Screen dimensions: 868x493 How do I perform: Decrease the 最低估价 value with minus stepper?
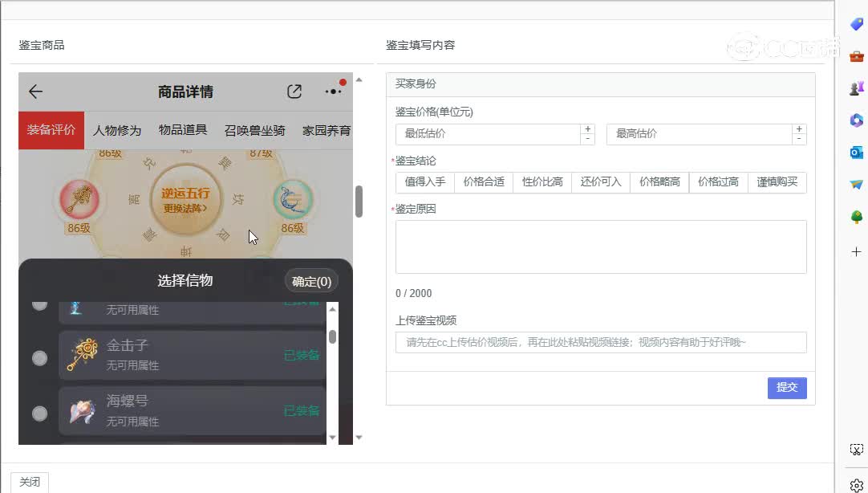coord(587,139)
